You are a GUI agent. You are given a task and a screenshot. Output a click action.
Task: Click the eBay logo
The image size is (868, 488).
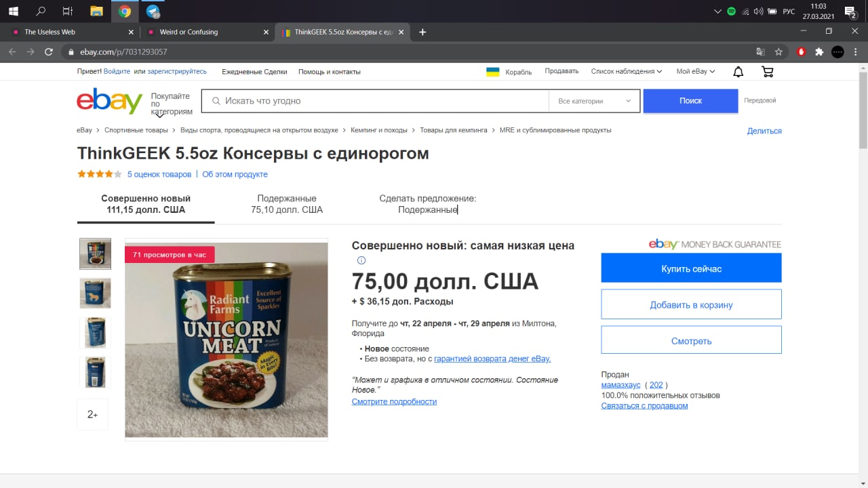109,101
